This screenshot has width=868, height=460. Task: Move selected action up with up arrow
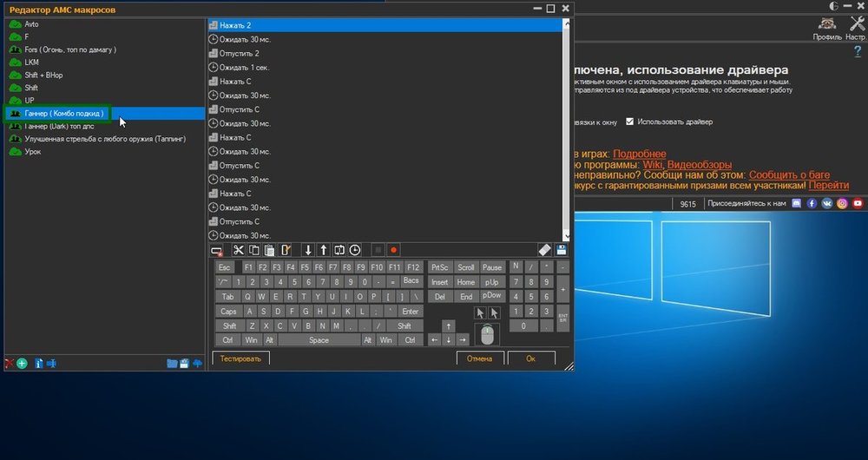[x=324, y=250]
